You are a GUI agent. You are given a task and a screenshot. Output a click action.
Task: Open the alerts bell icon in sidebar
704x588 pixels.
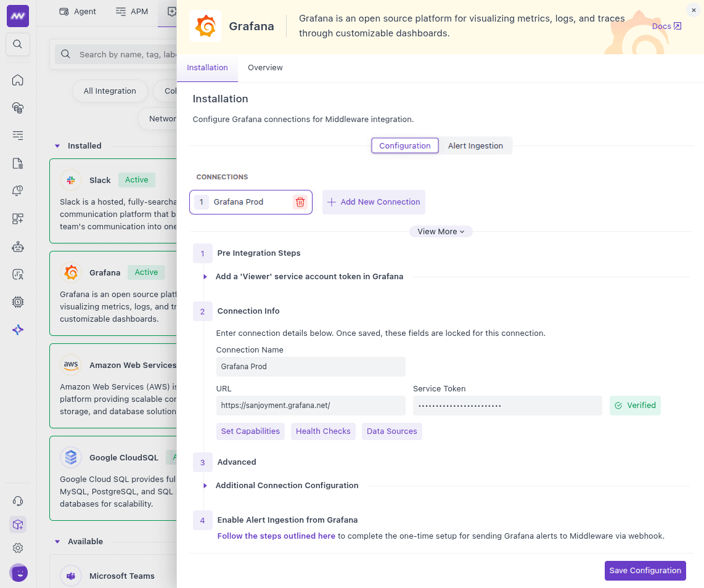point(18,191)
